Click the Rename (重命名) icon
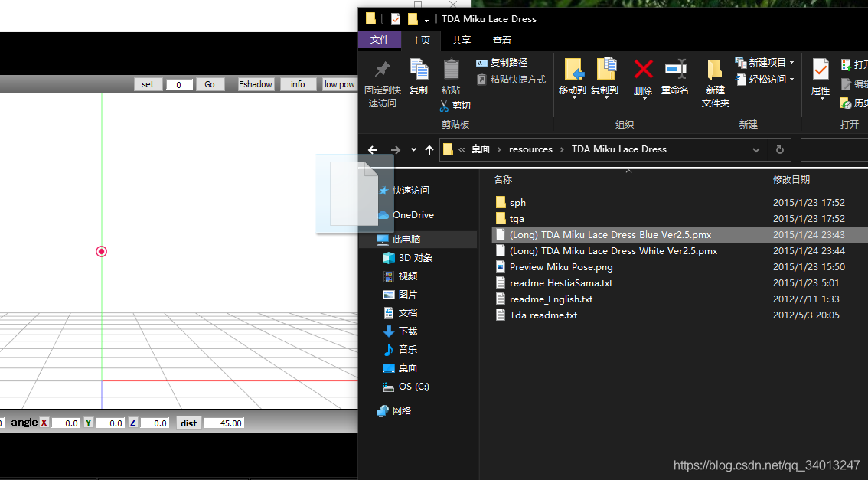The width and height of the screenshot is (868, 480). pos(675,70)
